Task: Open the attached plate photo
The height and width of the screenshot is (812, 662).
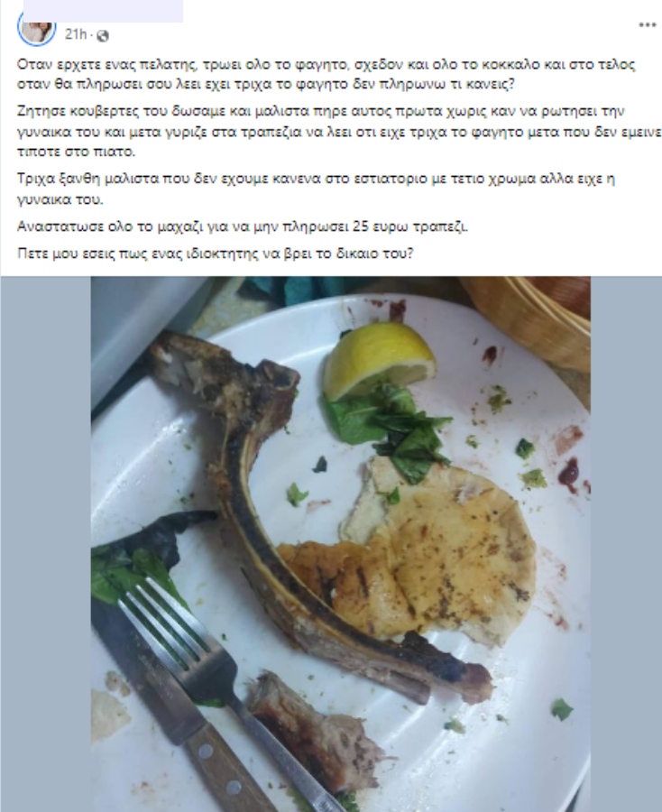Action: [341, 544]
